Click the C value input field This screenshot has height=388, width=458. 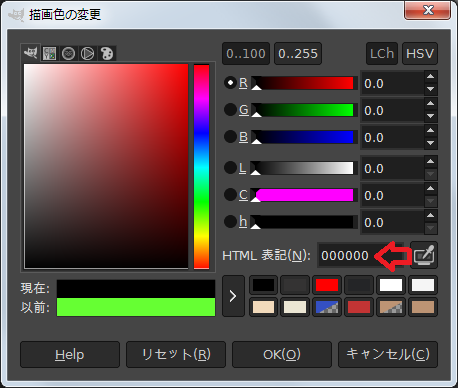pos(392,195)
